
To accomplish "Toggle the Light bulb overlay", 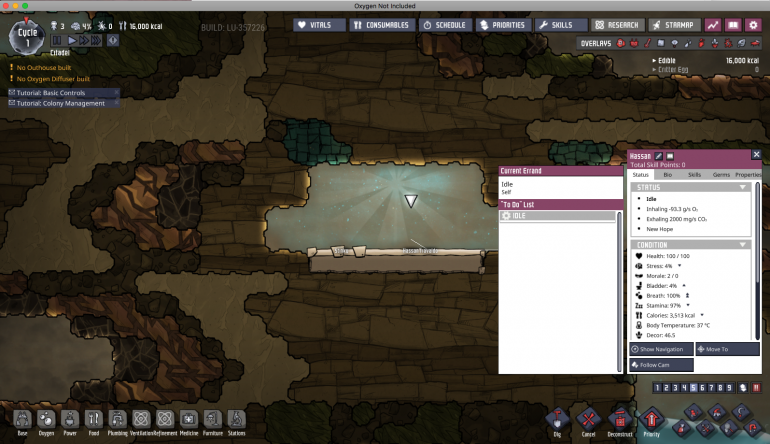I will pos(675,43).
